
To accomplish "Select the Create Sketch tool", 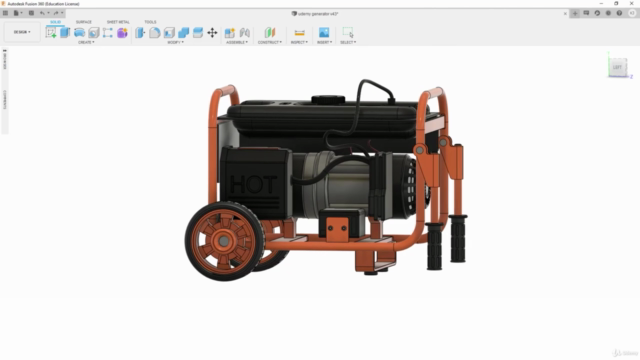I will point(51,33).
